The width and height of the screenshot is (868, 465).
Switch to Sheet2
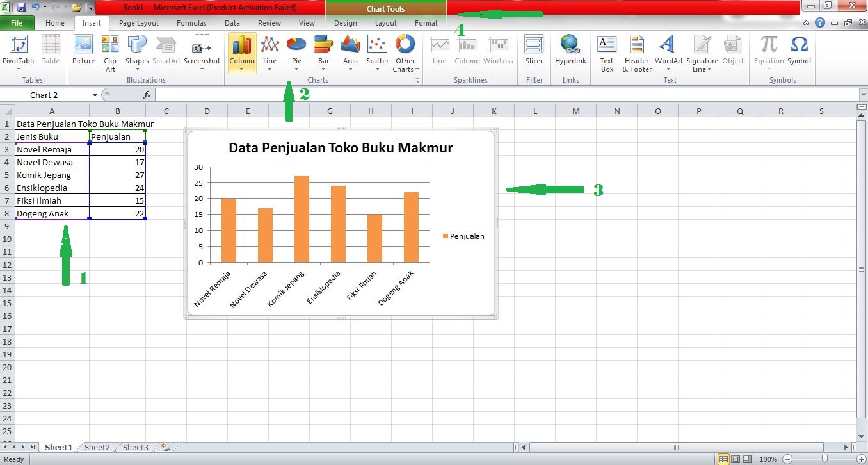(x=97, y=447)
